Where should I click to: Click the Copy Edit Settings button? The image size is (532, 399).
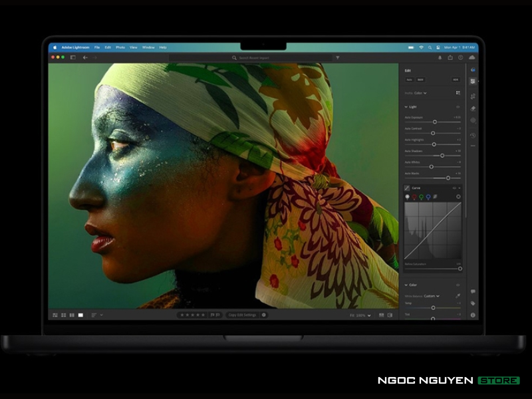(242, 315)
